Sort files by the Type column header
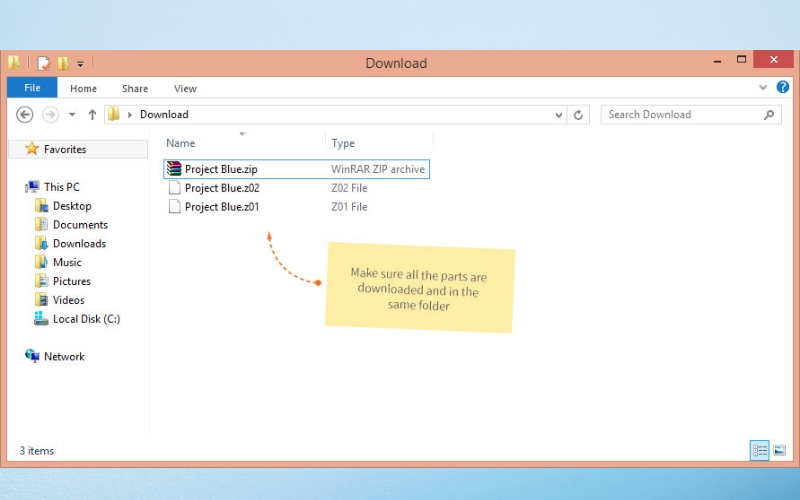This screenshot has width=800, height=500. pyautogui.click(x=343, y=144)
